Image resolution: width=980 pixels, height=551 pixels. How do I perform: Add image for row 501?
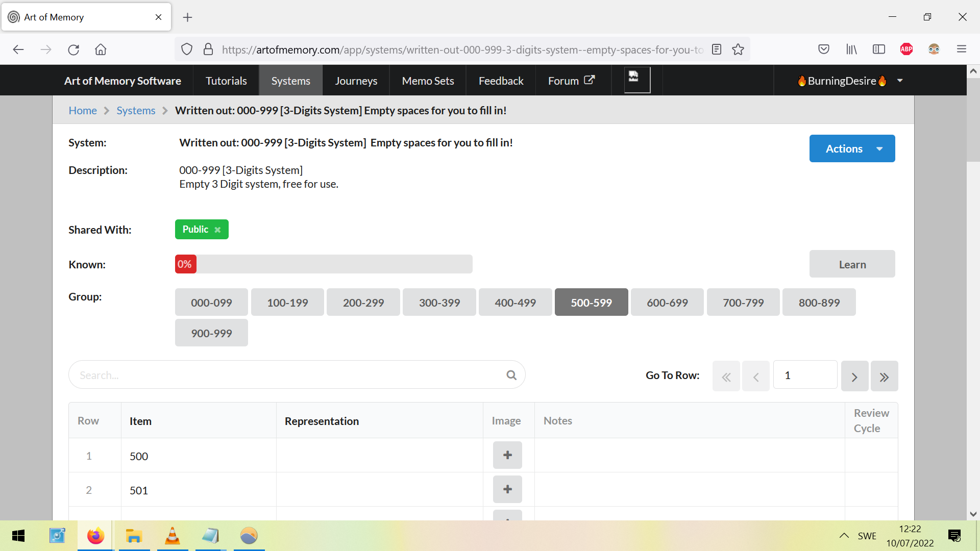507,489
